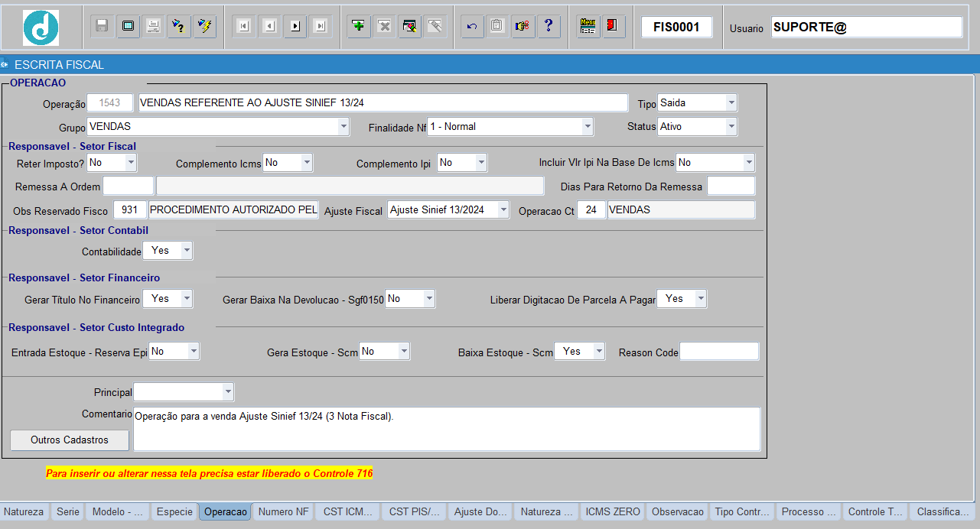Jump to the last record
Image resolution: width=980 pixels, height=529 pixels.
pos(320,26)
